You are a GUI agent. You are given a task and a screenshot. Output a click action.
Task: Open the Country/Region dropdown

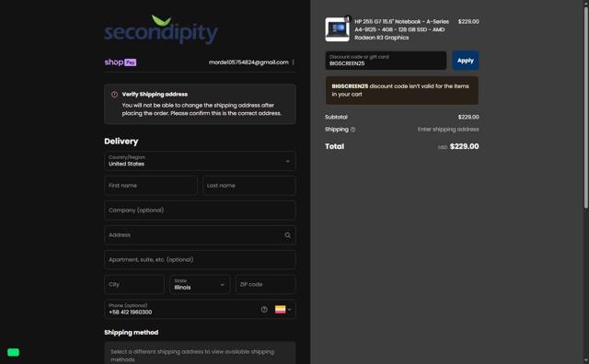pos(200,161)
